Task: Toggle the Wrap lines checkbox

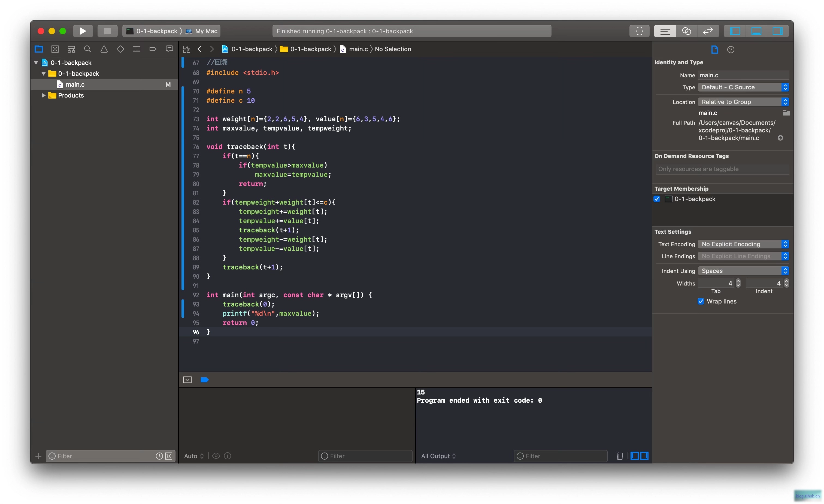Action: point(701,301)
